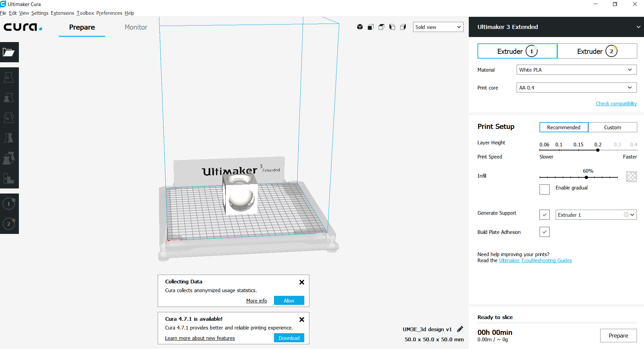
Task: Click the 60% infill value label
Action: click(588, 171)
